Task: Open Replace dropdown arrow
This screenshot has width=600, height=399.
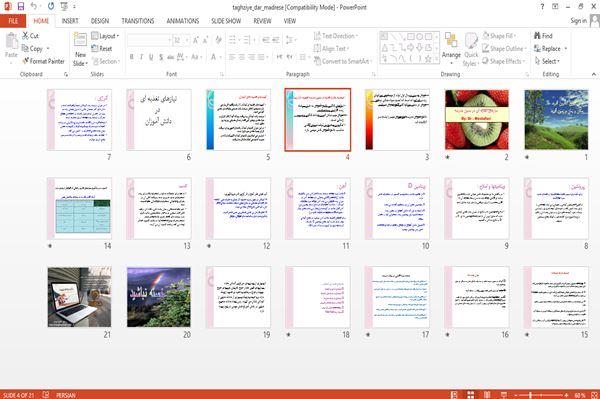Action: pos(566,49)
